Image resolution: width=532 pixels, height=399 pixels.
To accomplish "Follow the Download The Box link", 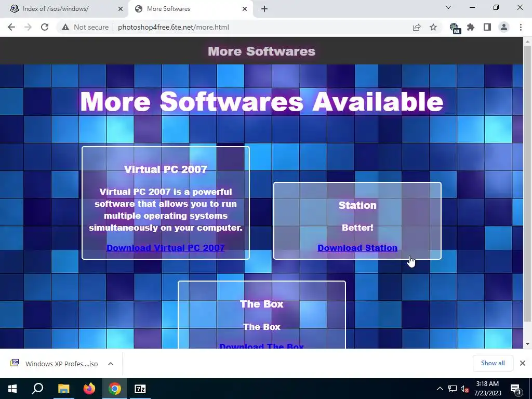I will 262,345.
